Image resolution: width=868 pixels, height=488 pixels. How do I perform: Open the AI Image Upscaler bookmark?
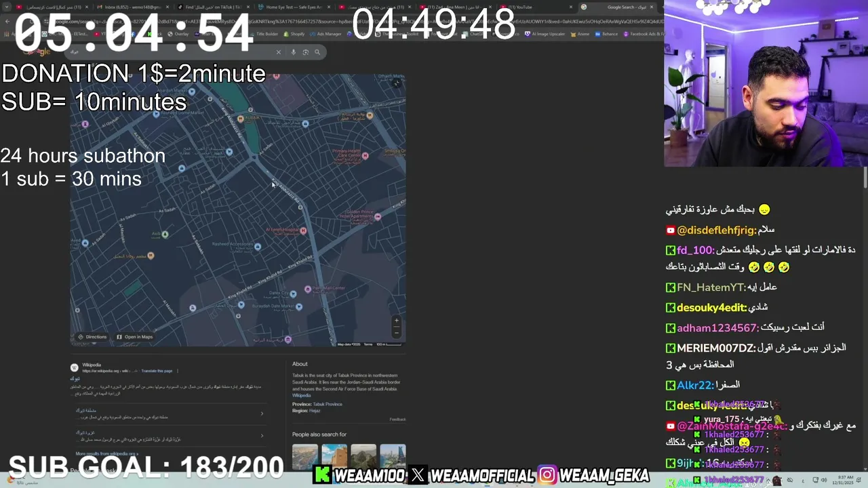(x=545, y=34)
